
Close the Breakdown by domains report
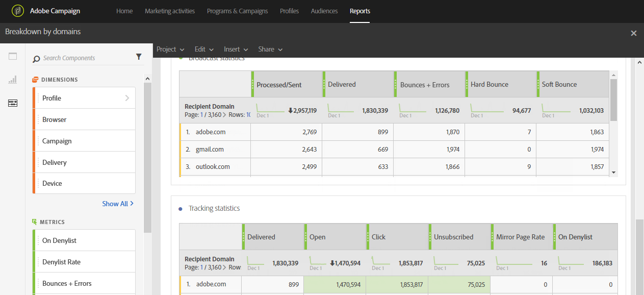(x=633, y=33)
